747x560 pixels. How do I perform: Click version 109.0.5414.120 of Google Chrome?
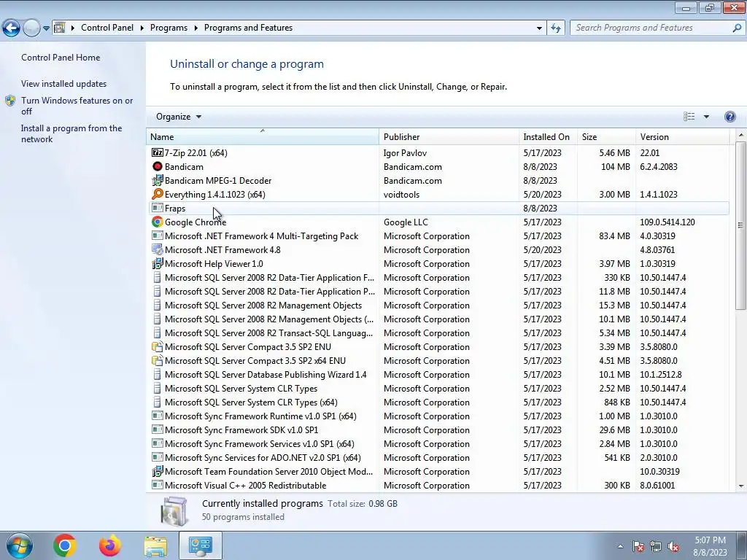pos(667,222)
